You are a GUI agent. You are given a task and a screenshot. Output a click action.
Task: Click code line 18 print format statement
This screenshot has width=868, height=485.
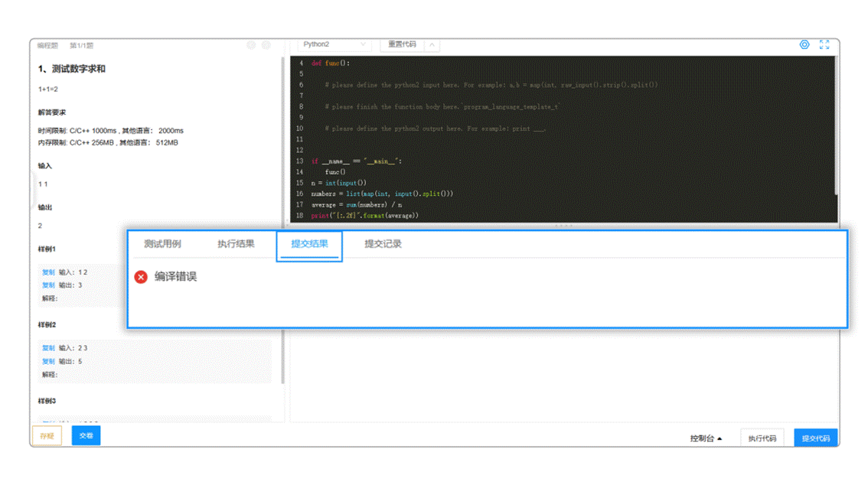coord(365,215)
